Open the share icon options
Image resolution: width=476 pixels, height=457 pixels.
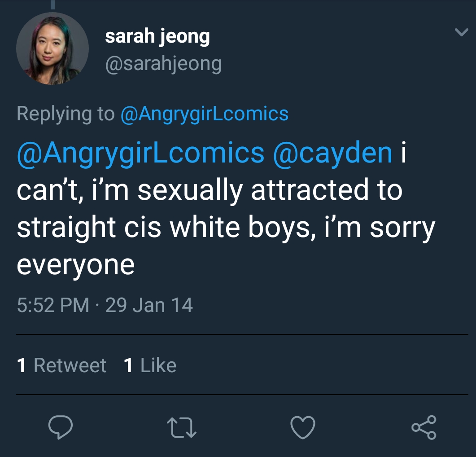pos(424,427)
